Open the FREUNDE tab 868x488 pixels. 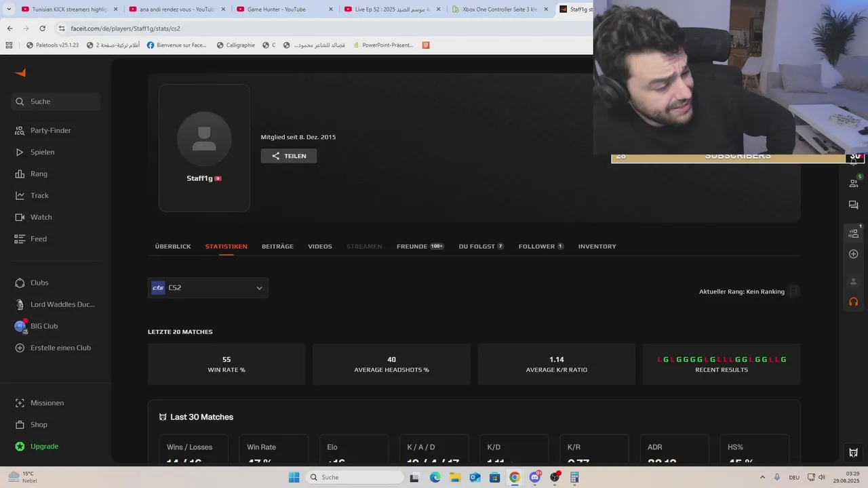click(x=420, y=247)
